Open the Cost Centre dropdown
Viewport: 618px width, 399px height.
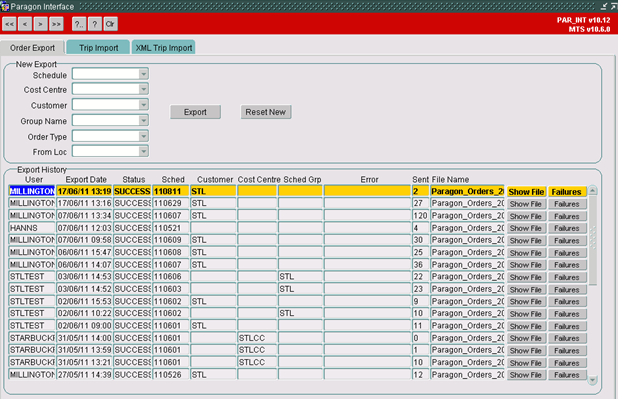click(x=143, y=89)
